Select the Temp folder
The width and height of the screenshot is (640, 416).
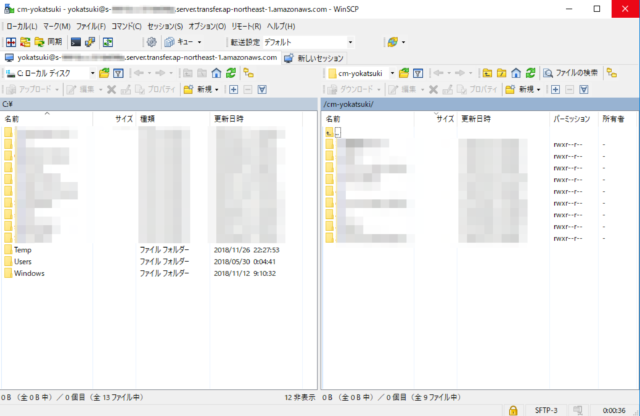[23, 250]
